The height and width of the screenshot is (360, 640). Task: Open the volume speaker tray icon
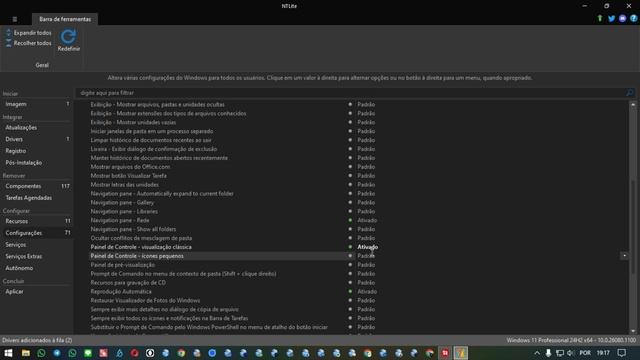(571, 353)
